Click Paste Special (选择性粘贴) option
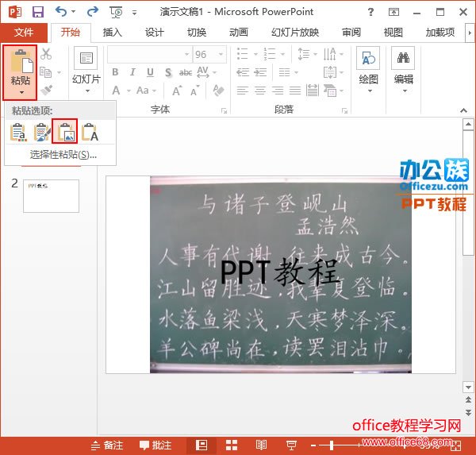The width and height of the screenshot is (476, 455). [63, 154]
